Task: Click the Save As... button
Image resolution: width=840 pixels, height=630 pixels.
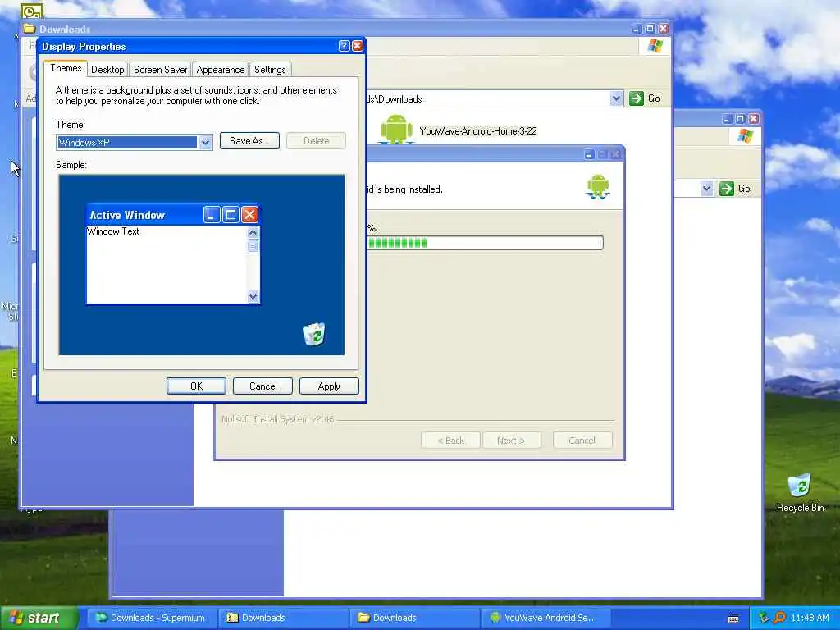Action: click(x=249, y=141)
